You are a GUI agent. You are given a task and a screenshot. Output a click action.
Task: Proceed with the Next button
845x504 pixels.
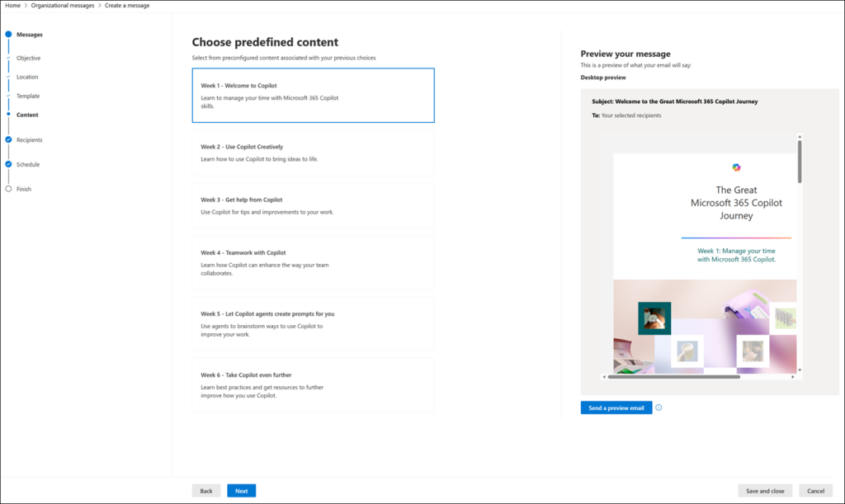click(241, 490)
